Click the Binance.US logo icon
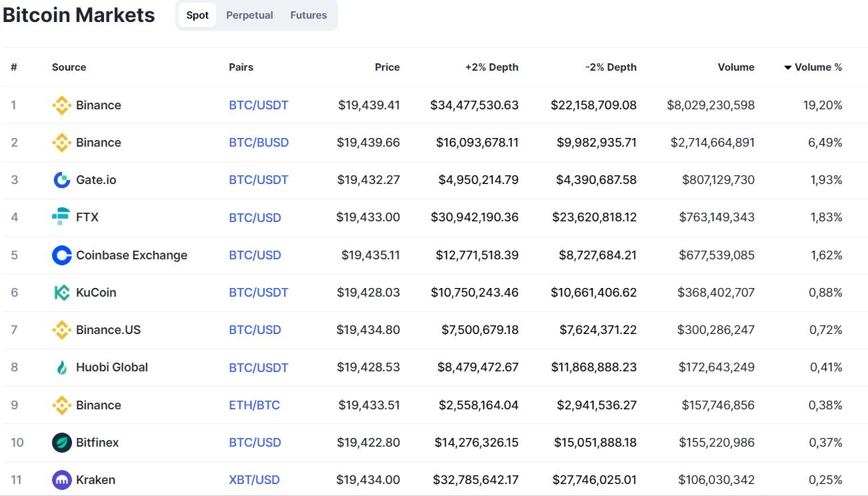The width and height of the screenshot is (868, 496). 61,330
